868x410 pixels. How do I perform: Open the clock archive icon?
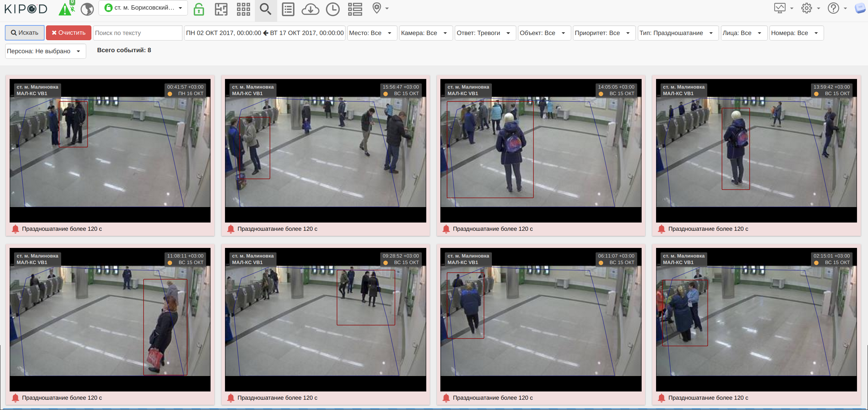tap(332, 9)
